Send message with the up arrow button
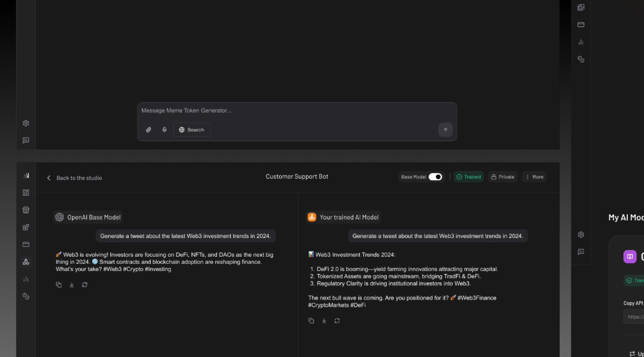Image resolution: width=644 pixels, height=357 pixels. point(445,130)
